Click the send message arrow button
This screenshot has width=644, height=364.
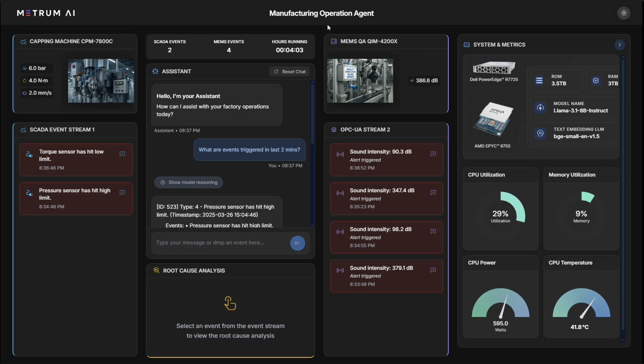297,243
